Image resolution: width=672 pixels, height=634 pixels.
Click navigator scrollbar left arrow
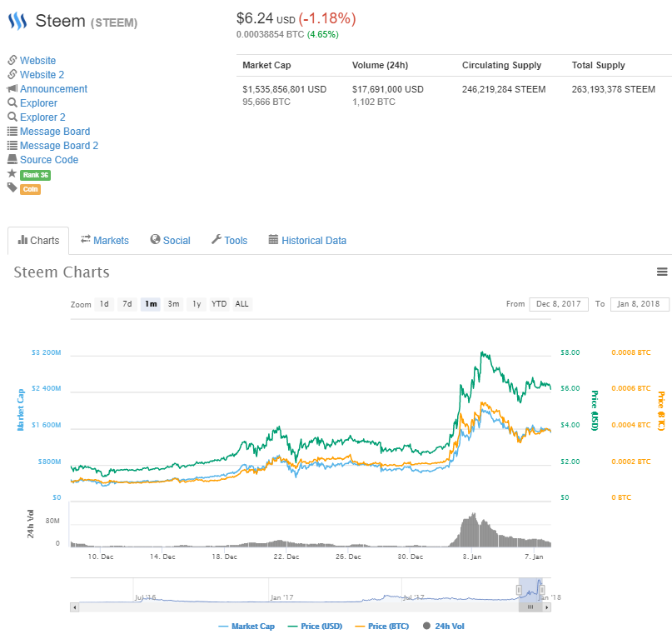coord(75,607)
